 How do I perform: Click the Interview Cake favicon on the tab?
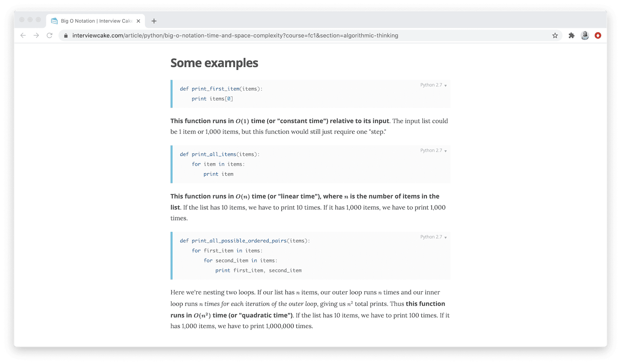pyautogui.click(x=54, y=21)
